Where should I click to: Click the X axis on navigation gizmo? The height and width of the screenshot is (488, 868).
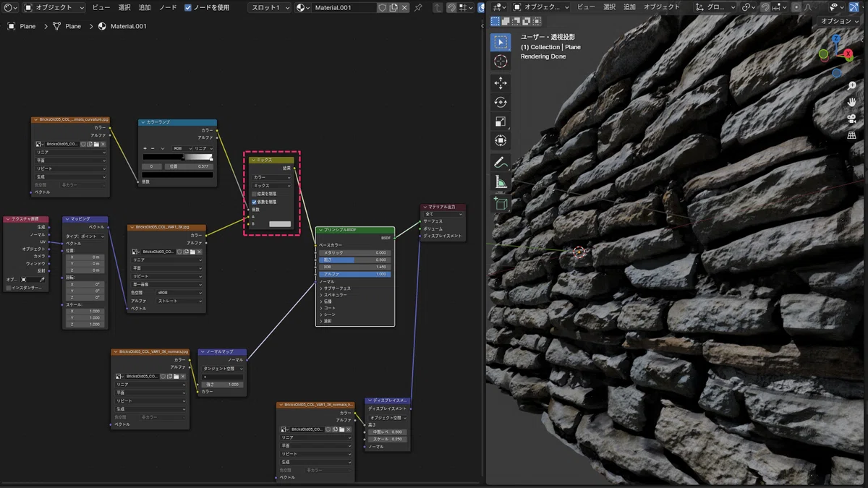848,53
